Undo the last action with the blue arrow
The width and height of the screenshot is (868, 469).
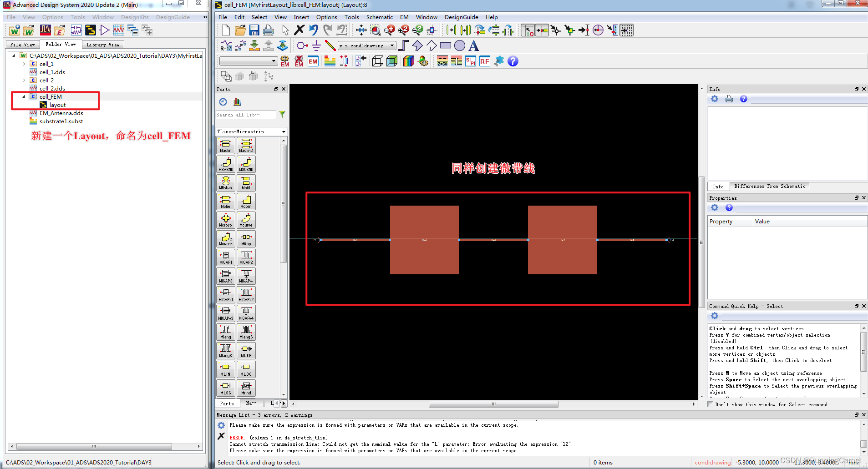tap(314, 30)
